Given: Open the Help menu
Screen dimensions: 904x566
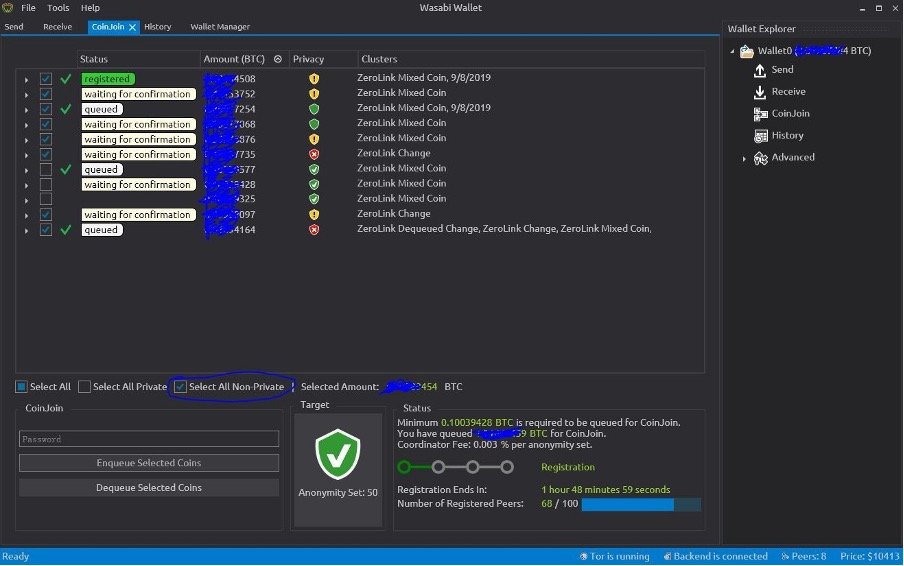Looking at the screenshot, I should click(90, 7).
